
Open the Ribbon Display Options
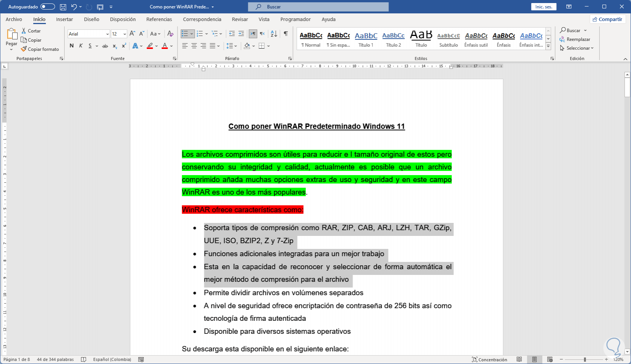[569, 7]
